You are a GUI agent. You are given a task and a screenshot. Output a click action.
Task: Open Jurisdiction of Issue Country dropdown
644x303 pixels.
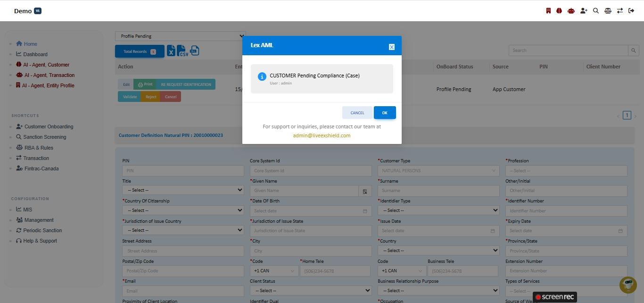tap(183, 230)
